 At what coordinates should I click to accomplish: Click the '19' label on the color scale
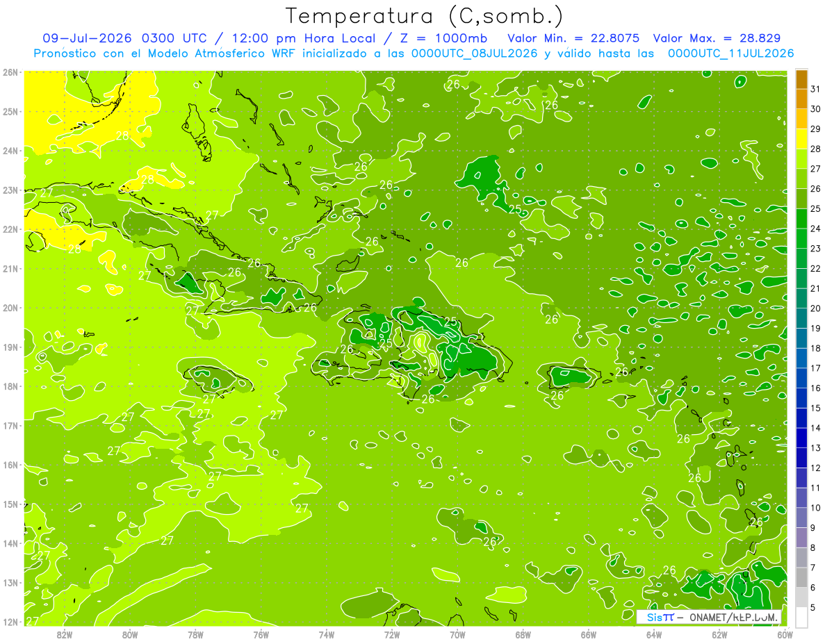[x=816, y=328]
